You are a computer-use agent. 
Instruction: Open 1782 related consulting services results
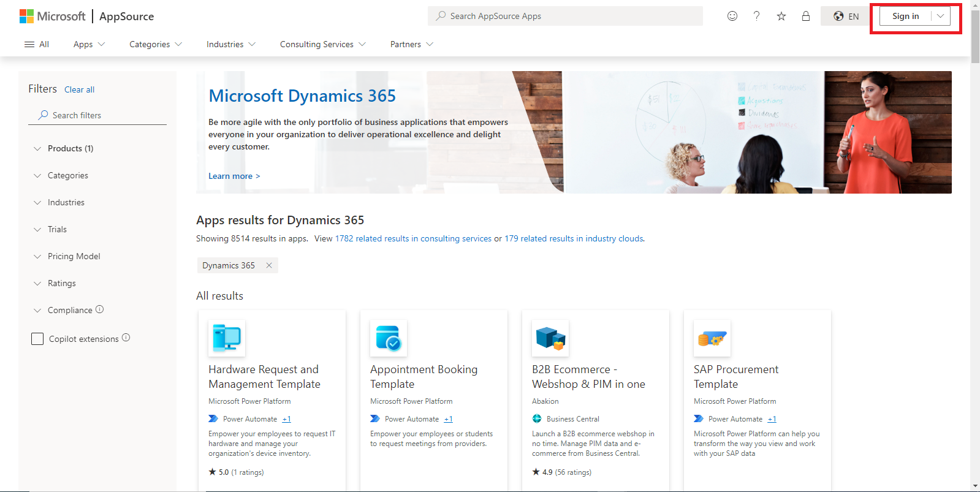[413, 238]
